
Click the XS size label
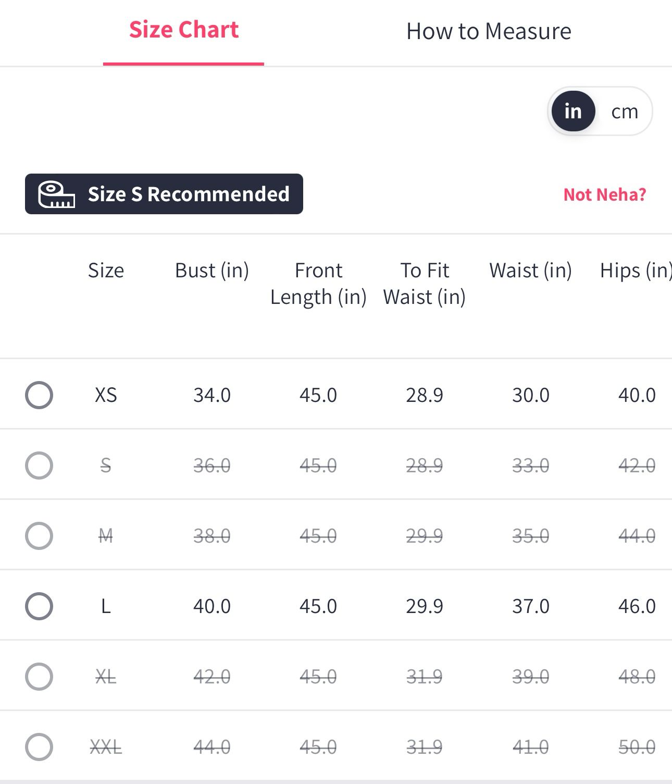106,395
